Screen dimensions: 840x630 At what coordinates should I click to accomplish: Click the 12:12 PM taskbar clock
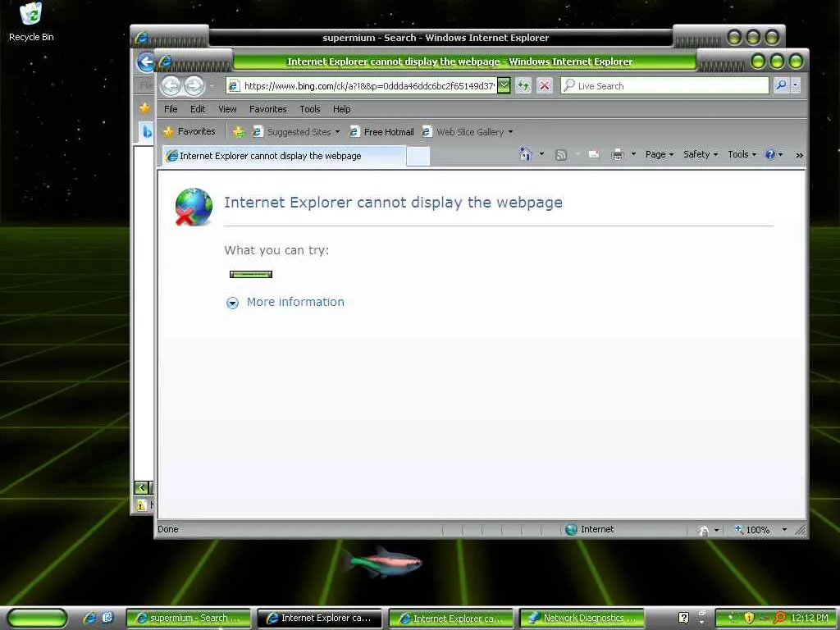click(810, 618)
